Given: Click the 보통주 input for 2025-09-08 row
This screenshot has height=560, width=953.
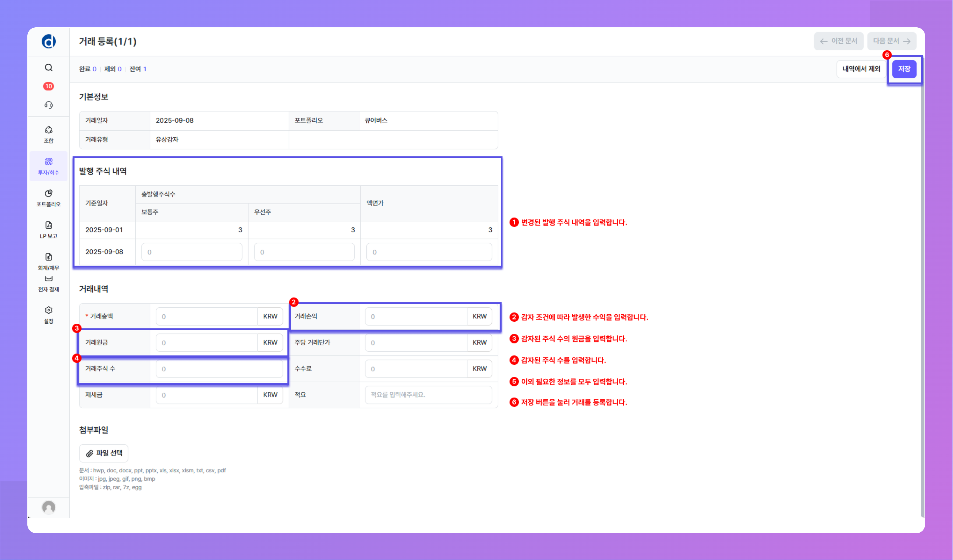Looking at the screenshot, I should 191,252.
